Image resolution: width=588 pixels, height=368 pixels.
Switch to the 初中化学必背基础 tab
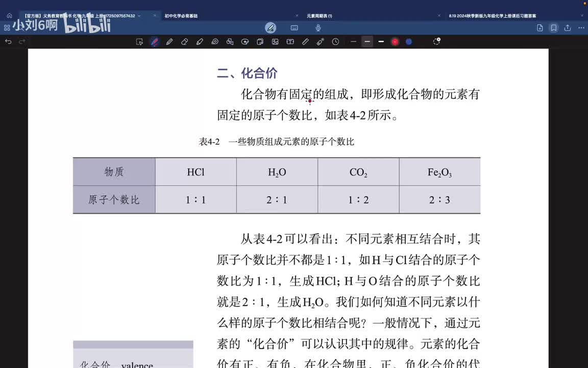[x=181, y=16]
